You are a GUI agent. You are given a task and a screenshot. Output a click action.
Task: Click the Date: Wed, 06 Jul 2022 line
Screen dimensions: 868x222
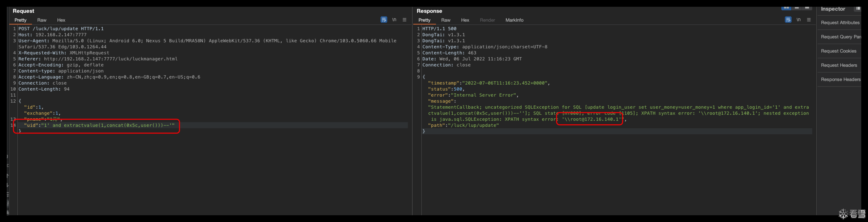pos(472,59)
